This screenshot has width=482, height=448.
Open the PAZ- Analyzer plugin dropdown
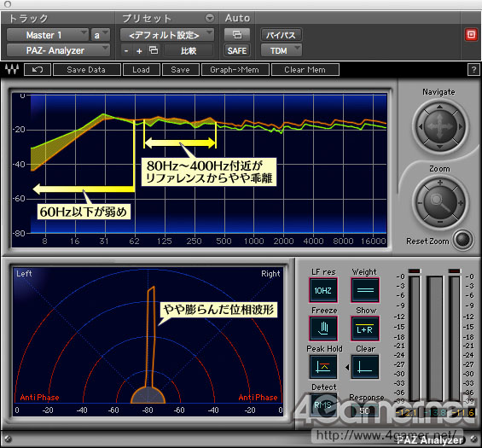(58, 50)
